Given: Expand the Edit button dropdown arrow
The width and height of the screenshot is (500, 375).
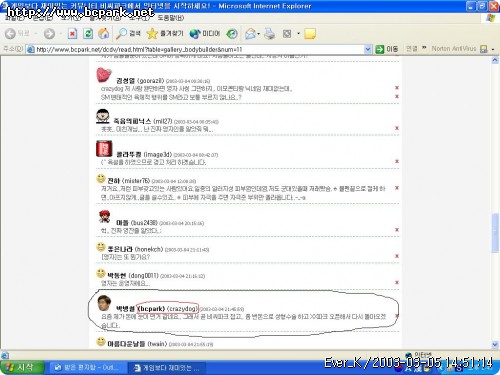Looking at the screenshot, I should pos(298,33).
